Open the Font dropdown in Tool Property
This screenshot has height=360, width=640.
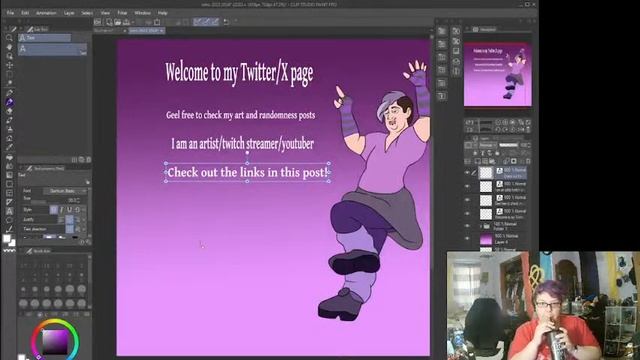(65, 191)
